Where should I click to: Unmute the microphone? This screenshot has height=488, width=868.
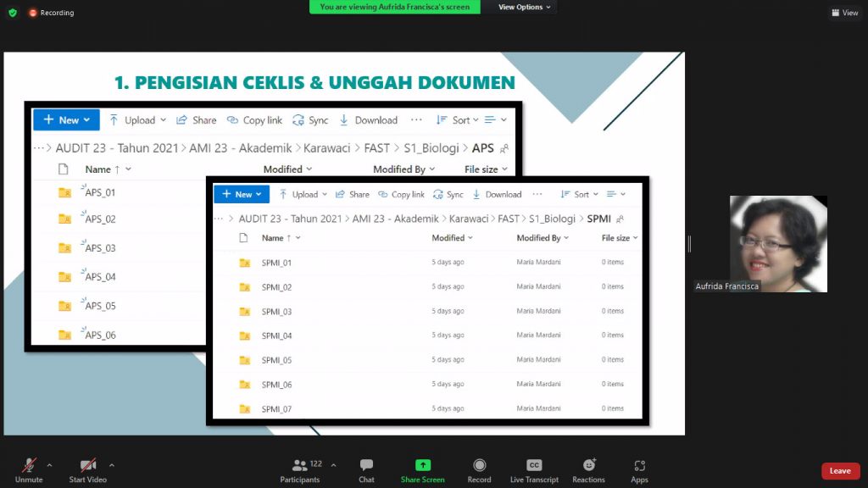(29, 465)
